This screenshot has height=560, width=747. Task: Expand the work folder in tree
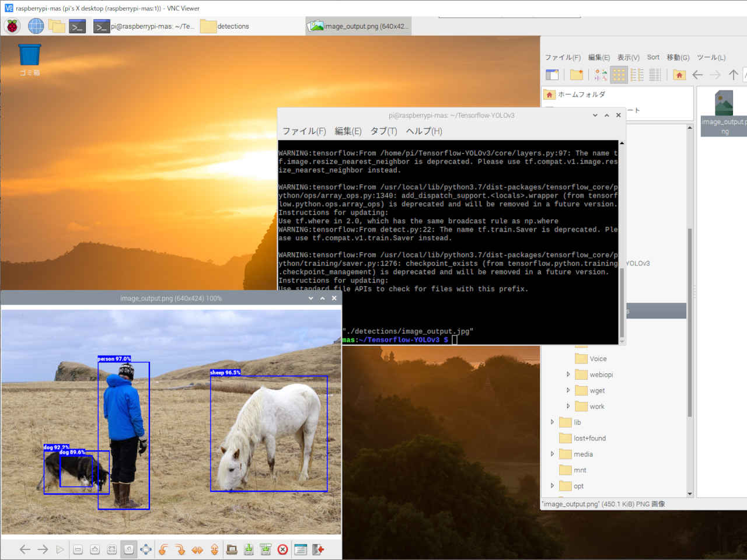pos(568,406)
